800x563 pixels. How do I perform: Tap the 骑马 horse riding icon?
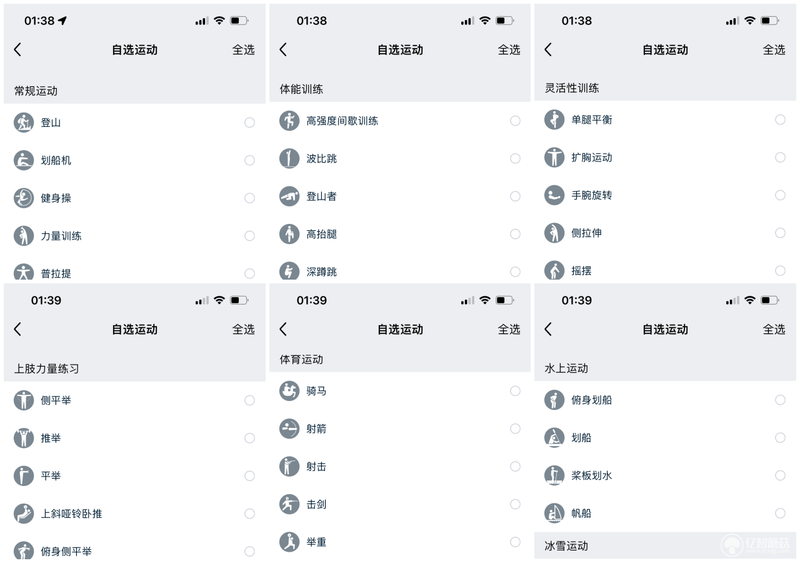[x=289, y=391]
